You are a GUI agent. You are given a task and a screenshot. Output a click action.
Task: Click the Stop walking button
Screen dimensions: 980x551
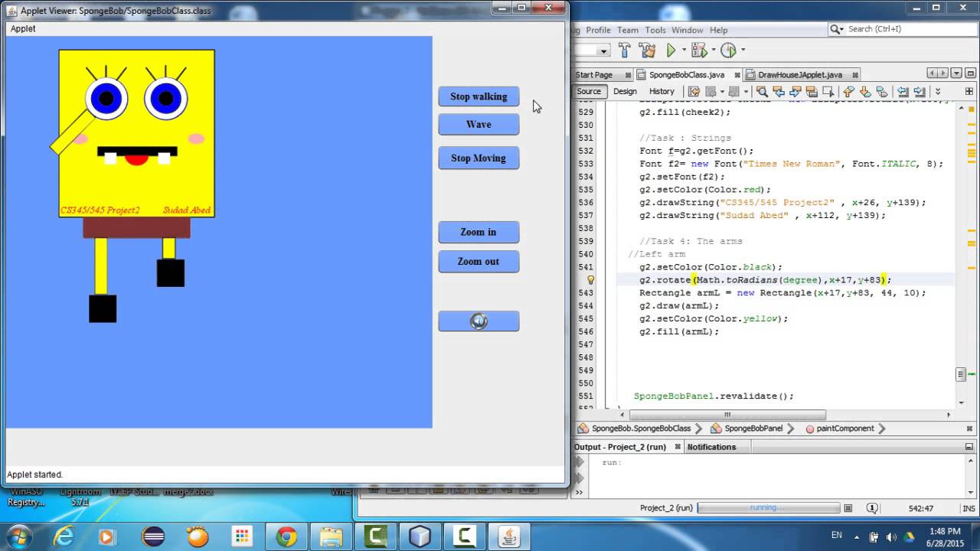pyautogui.click(x=479, y=96)
